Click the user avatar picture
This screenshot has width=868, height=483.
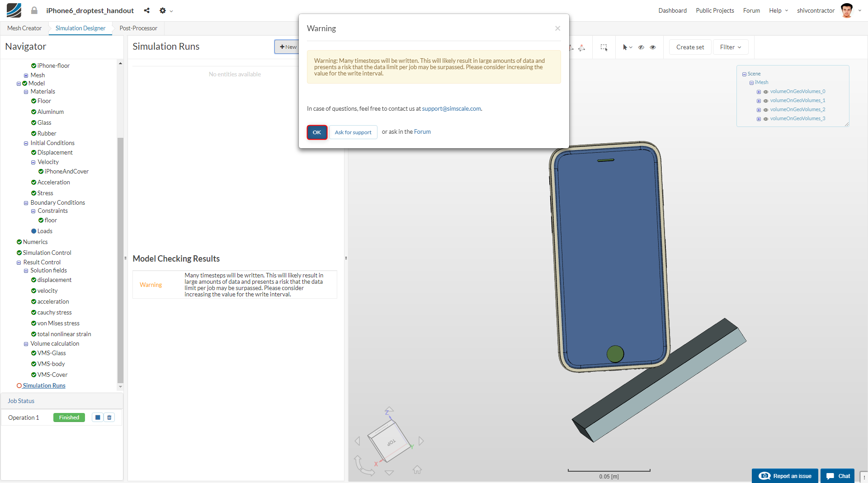pyautogui.click(x=847, y=10)
